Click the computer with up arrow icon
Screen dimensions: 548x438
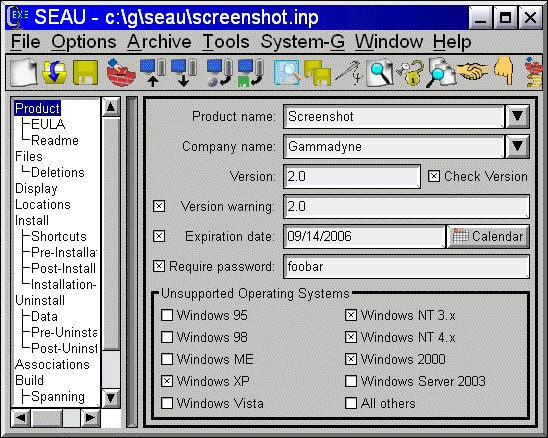click(x=153, y=72)
